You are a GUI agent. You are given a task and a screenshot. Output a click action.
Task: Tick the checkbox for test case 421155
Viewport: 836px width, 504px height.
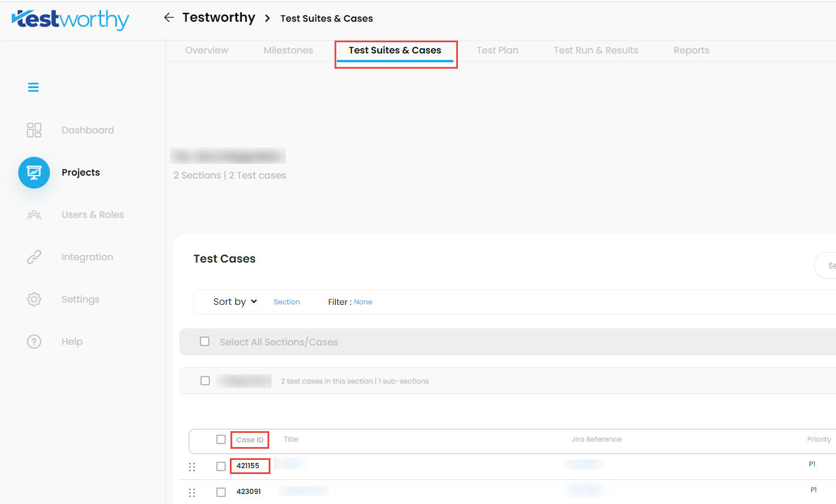click(221, 466)
